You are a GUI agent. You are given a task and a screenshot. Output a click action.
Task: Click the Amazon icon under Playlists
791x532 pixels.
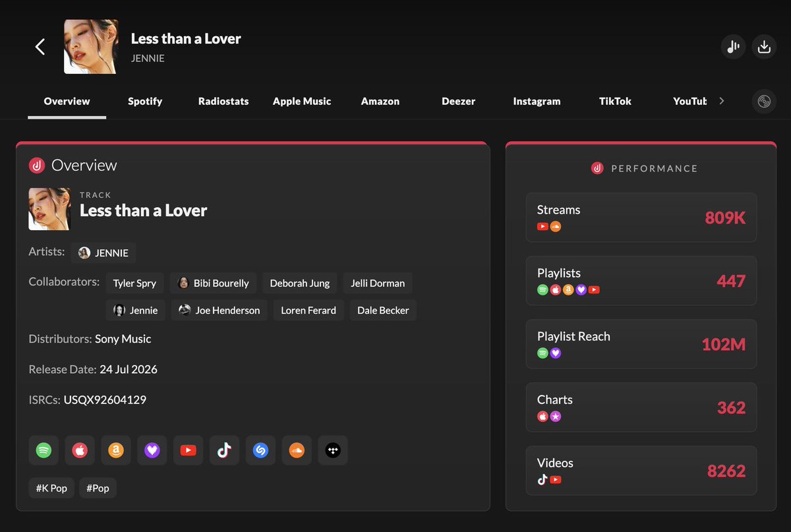568,289
